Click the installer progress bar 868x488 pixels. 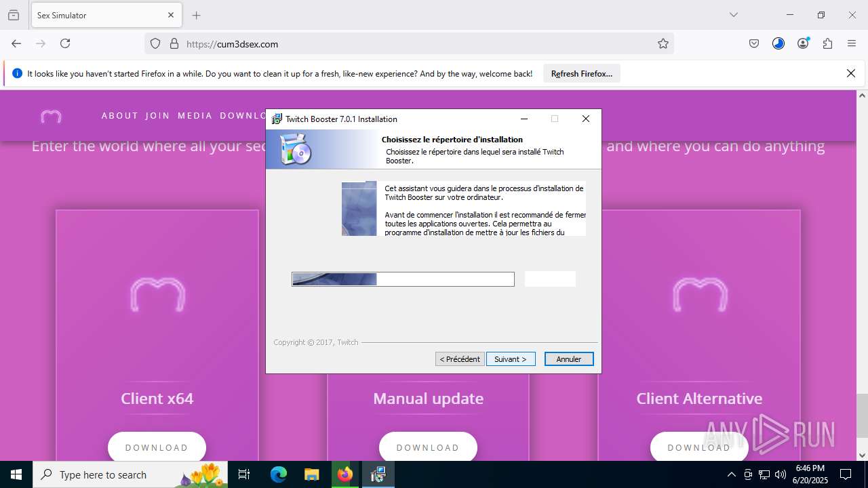pos(403,279)
